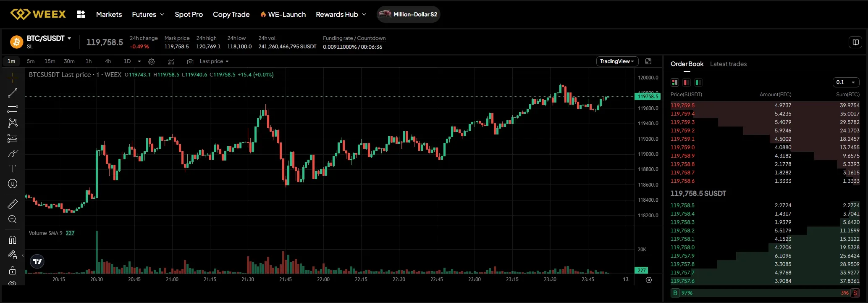Viewport: 868px width, 303px height.
Task: Switch chart to 4h interval
Action: tap(108, 61)
